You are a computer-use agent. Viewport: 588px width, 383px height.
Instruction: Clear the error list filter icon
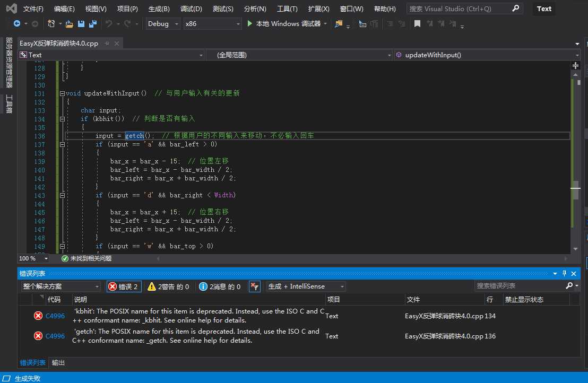pos(255,286)
